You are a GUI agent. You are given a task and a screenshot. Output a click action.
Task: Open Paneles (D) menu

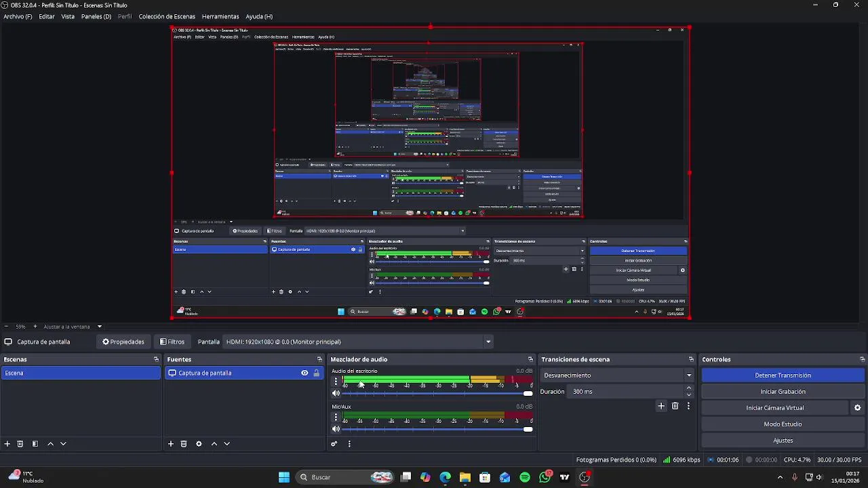96,16
